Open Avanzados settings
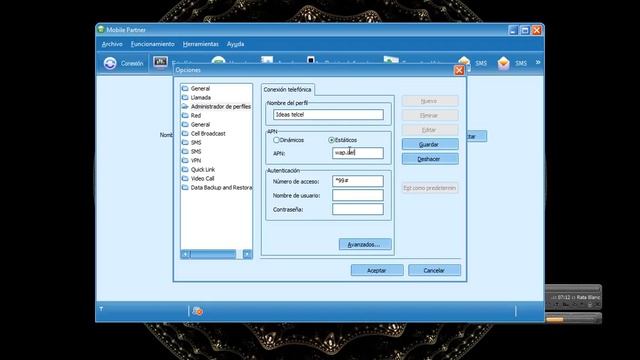The height and width of the screenshot is (360, 640). 365,244
